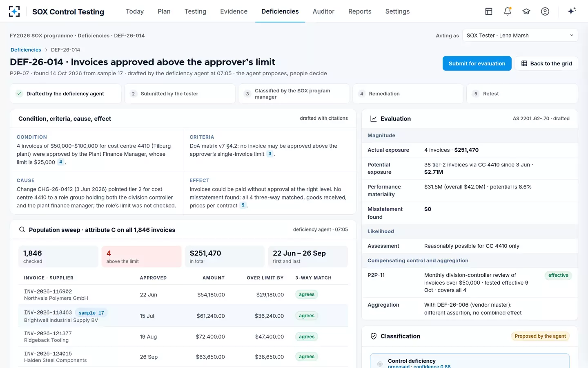Go to the Auditor tab

point(323,11)
